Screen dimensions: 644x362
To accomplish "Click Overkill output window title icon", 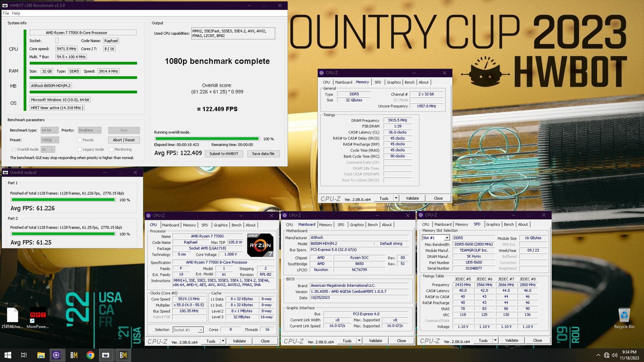I will 5,172.
